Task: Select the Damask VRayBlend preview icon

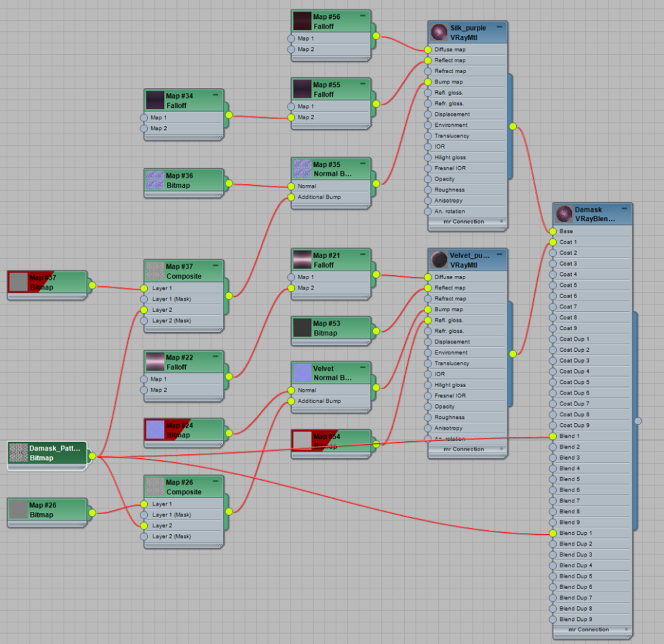Action: tap(564, 214)
